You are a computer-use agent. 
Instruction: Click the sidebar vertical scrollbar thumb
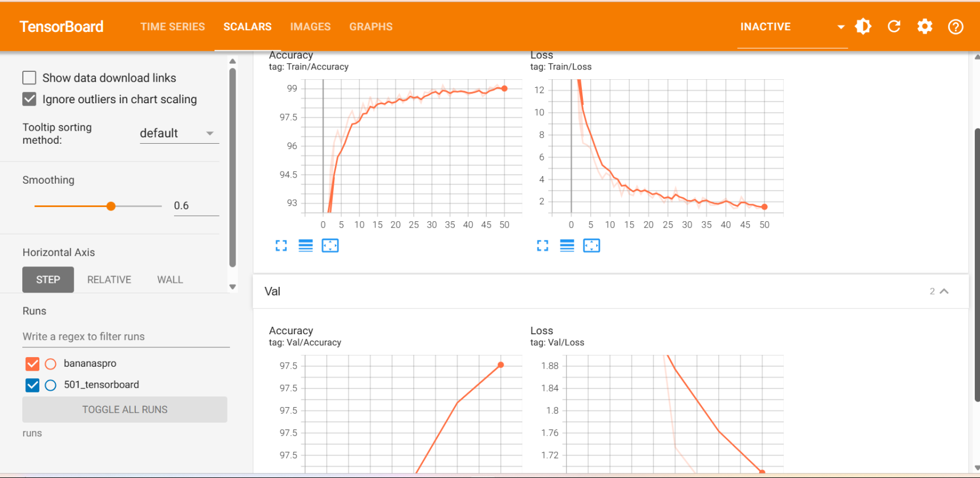[x=233, y=167]
